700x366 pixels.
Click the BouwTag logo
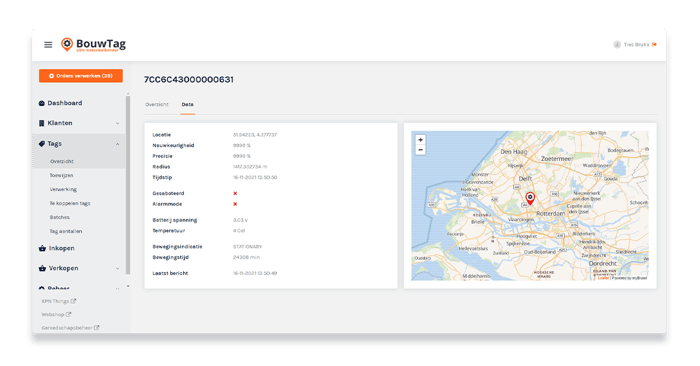coord(93,45)
